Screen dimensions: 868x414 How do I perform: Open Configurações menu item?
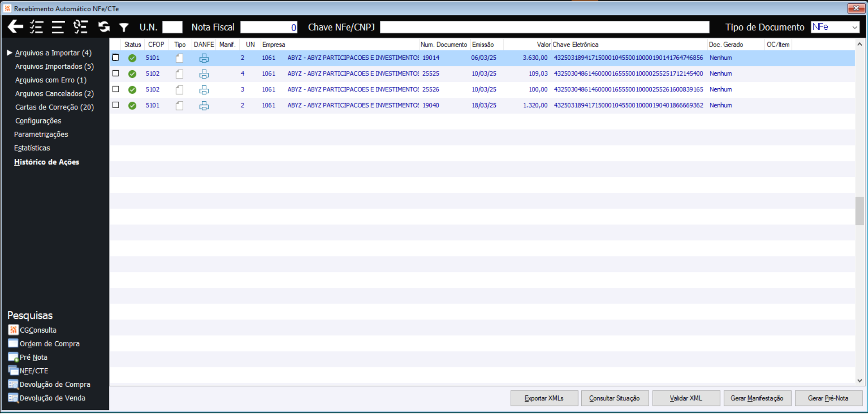pyautogui.click(x=38, y=121)
